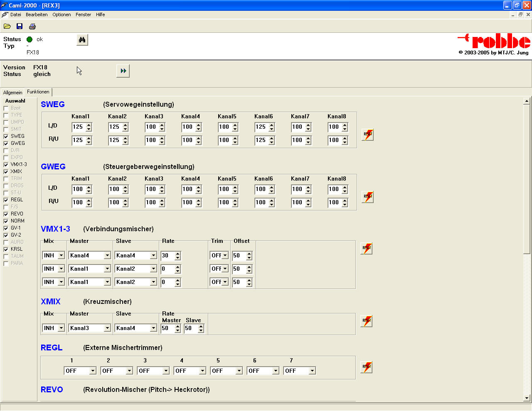Click the RESET lightning icon for the SWEG section
The image size is (532, 411).
(367, 134)
